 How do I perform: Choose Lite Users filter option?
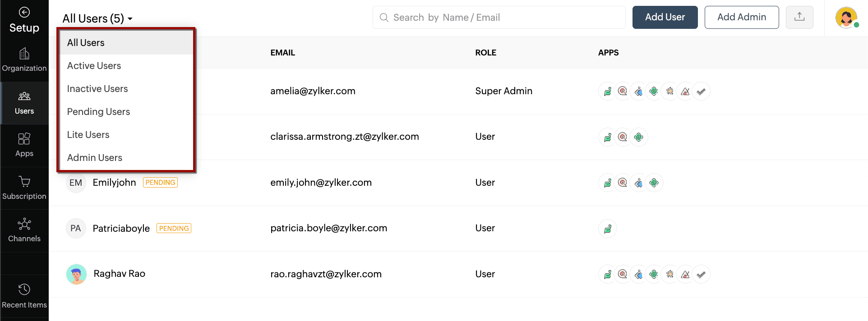tap(88, 135)
